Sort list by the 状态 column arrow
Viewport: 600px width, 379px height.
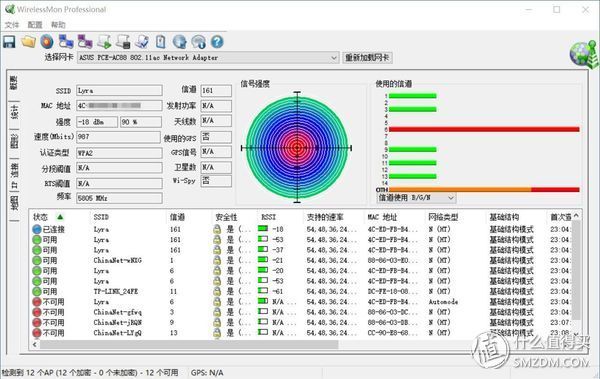click(x=60, y=217)
